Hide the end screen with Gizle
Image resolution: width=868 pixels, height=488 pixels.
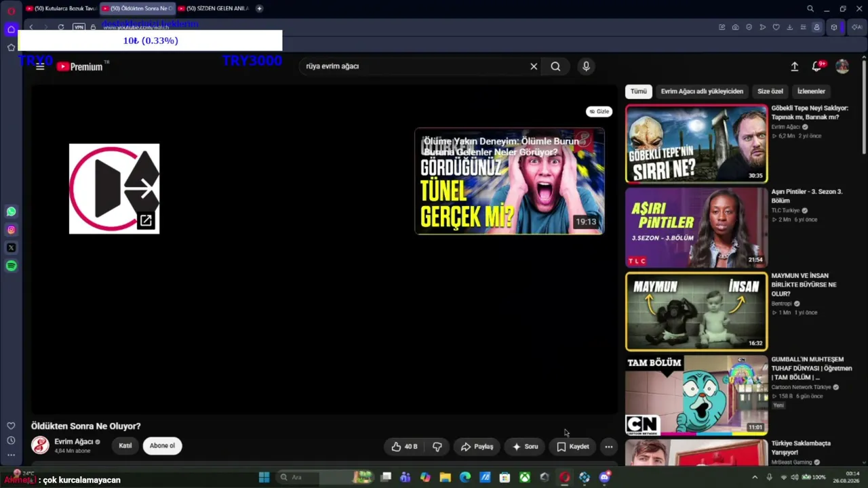click(599, 111)
